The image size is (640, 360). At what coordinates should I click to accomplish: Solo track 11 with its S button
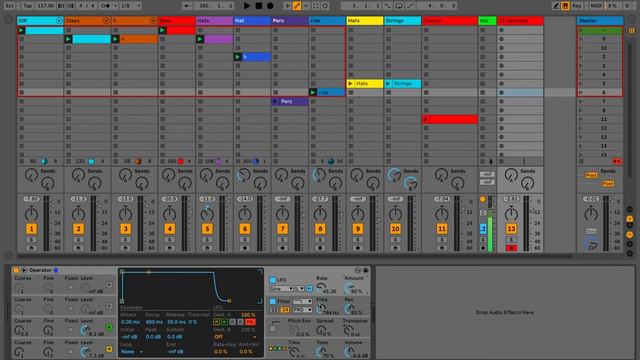tap(442, 240)
